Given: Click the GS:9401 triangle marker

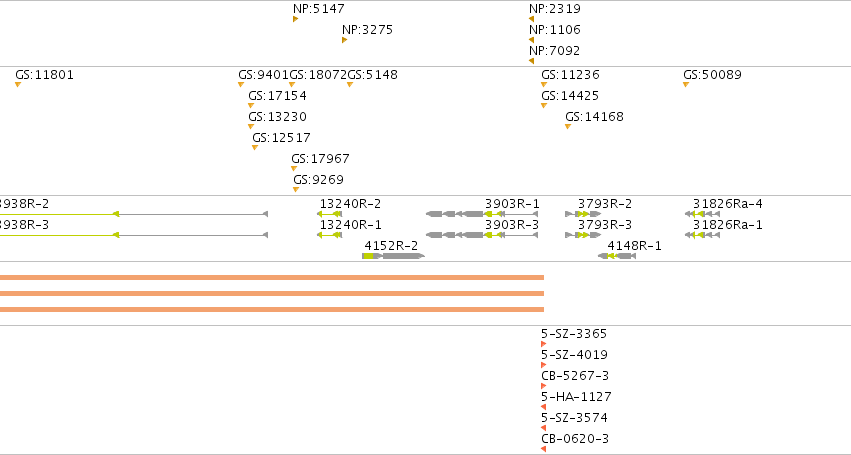Looking at the screenshot, I should click(x=240, y=85).
